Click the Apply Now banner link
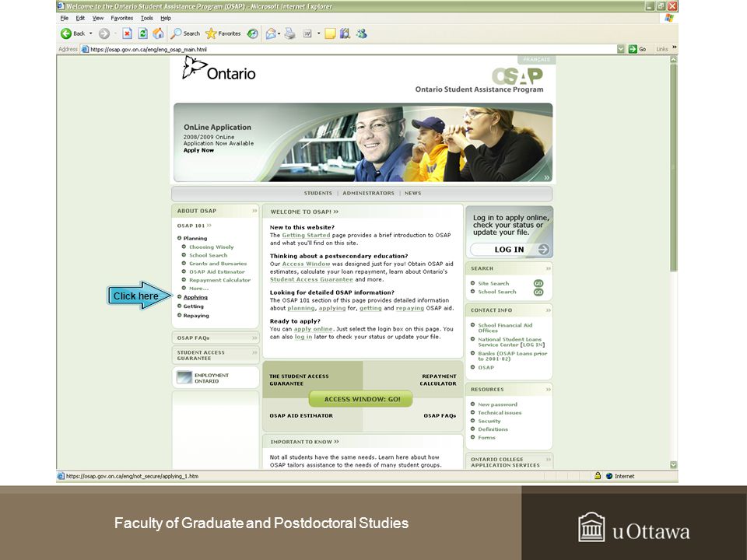The image size is (747, 560). click(x=198, y=150)
